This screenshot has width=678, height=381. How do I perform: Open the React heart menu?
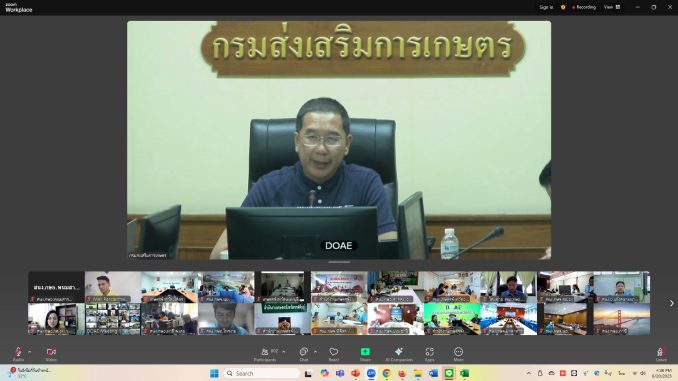pos(334,354)
